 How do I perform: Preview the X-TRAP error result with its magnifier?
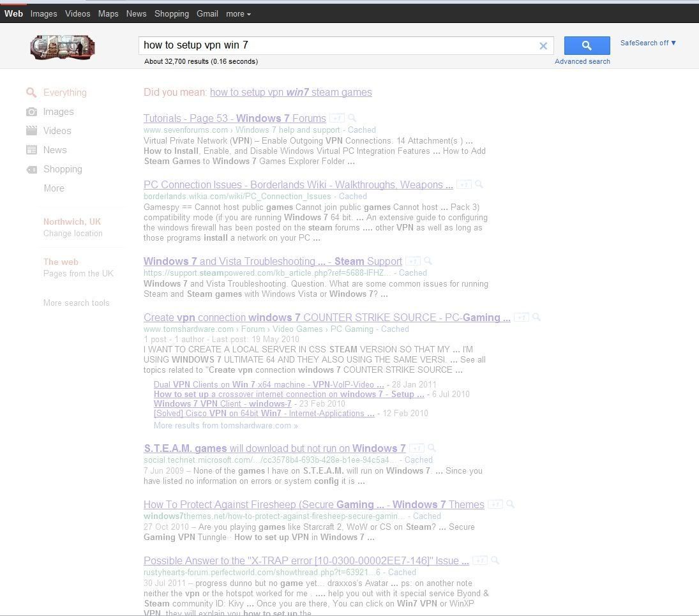[495, 560]
